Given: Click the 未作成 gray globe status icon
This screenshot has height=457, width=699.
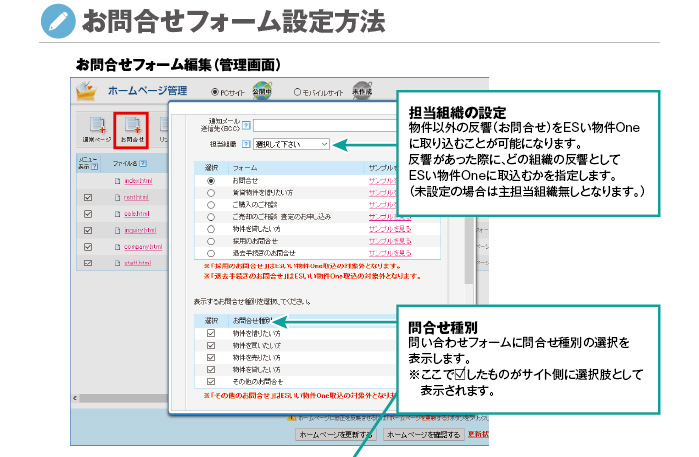Looking at the screenshot, I should coord(362,91).
